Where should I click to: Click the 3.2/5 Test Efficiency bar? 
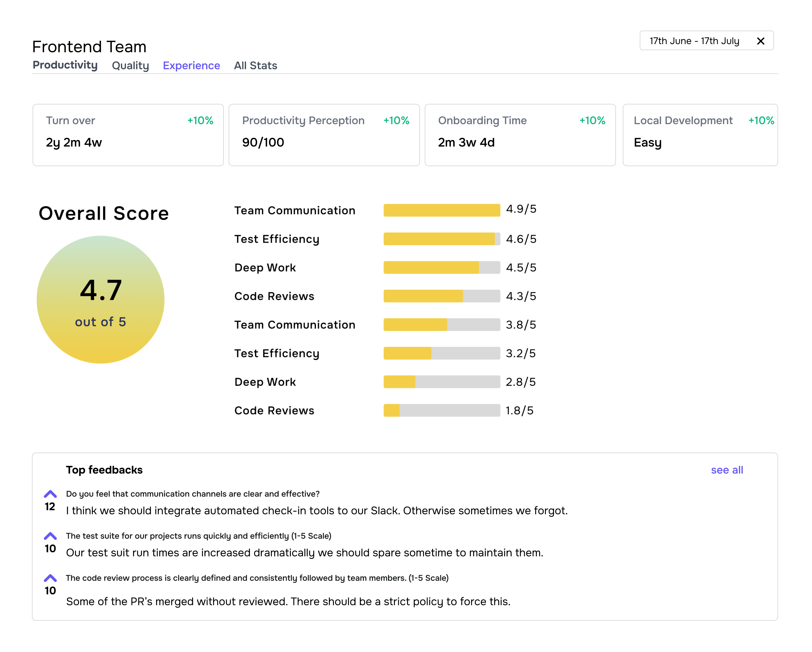[442, 353]
